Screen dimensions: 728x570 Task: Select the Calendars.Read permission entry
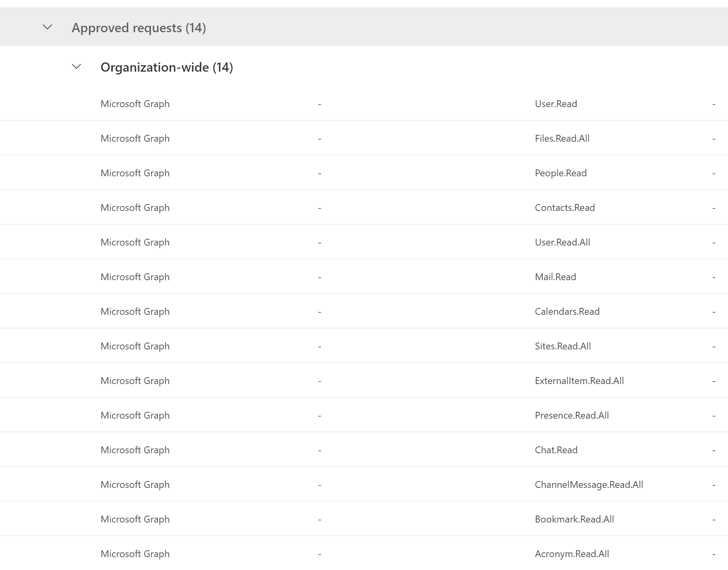(x=567, y=311)
